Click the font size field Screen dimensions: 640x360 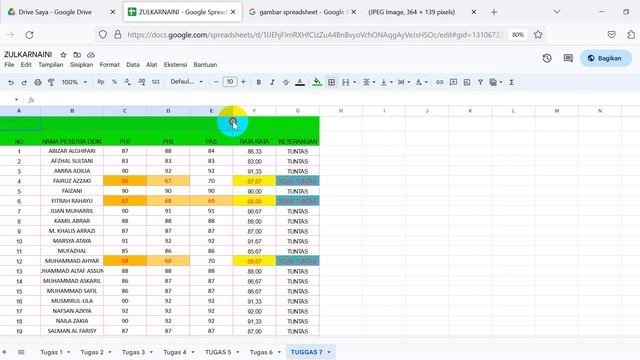coord(230,82)
